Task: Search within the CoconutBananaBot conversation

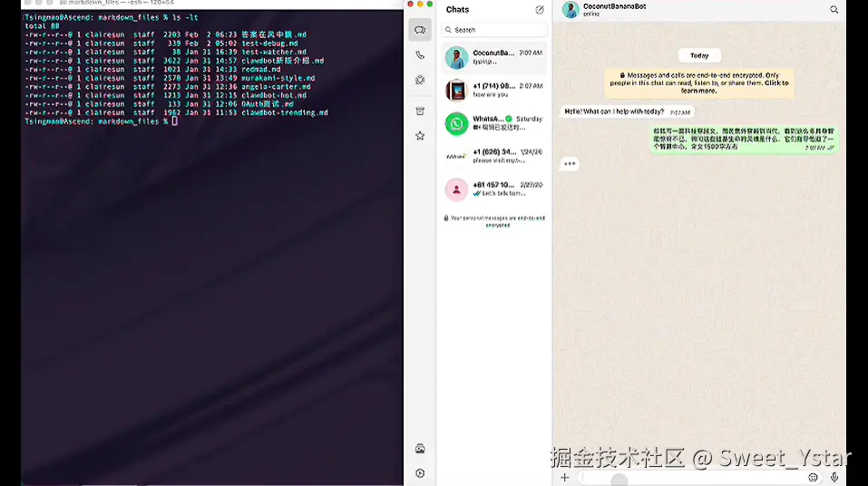Action: [x=834, y=9]
